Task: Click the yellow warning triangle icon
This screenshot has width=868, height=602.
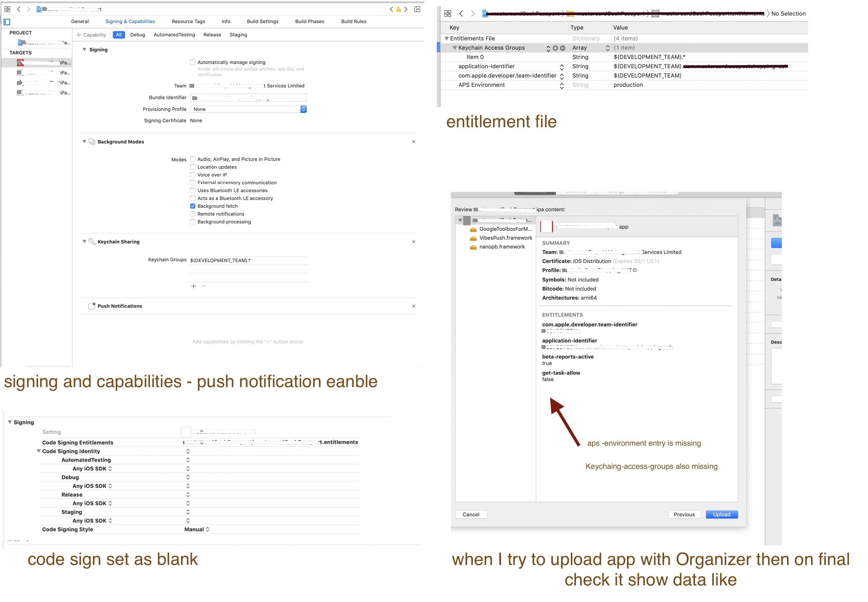Action: [398, 9]
